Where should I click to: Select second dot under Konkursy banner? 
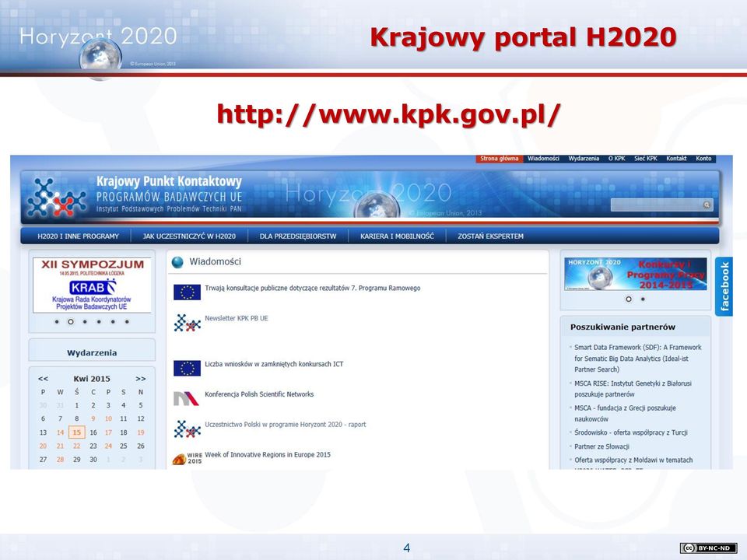click(x=643, y=299)
